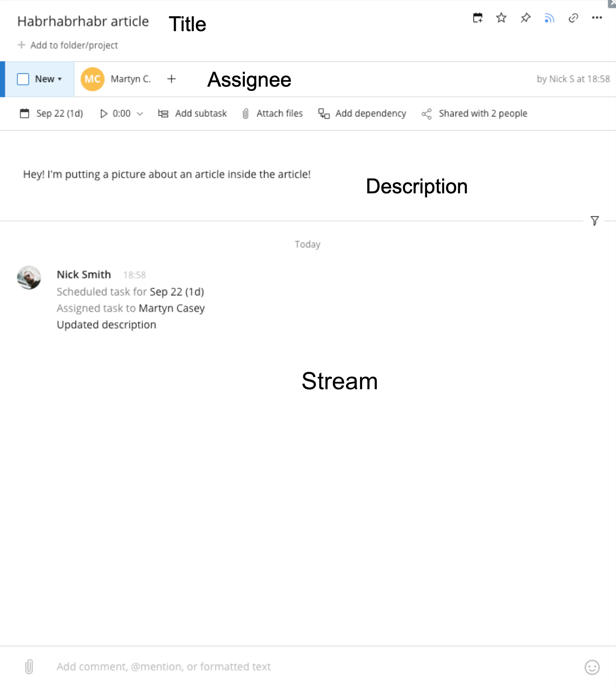Open the stream filter funnel icon
This screenshot has width=616, height=688.
[x=595, y=221]
